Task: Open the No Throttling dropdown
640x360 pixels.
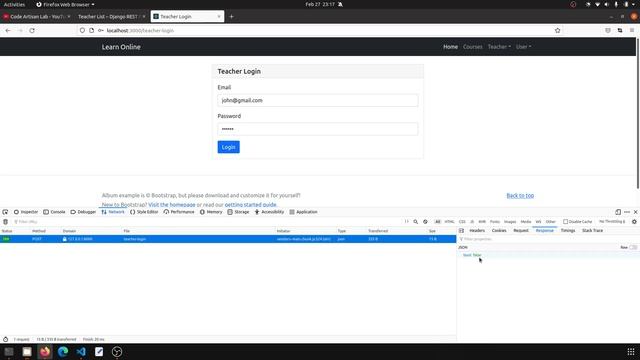Action: click(x=612, y=222)
